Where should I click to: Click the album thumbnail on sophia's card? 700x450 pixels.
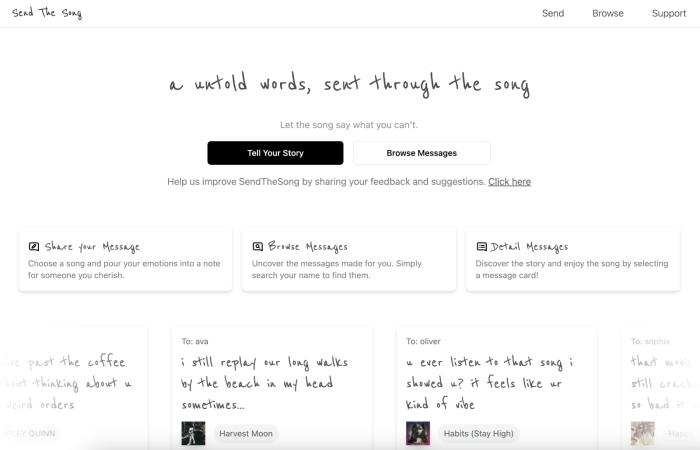point(642,433)
